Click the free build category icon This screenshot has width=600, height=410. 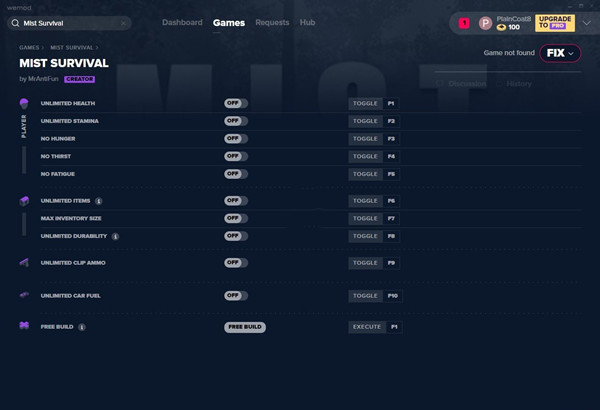(24, 326)
